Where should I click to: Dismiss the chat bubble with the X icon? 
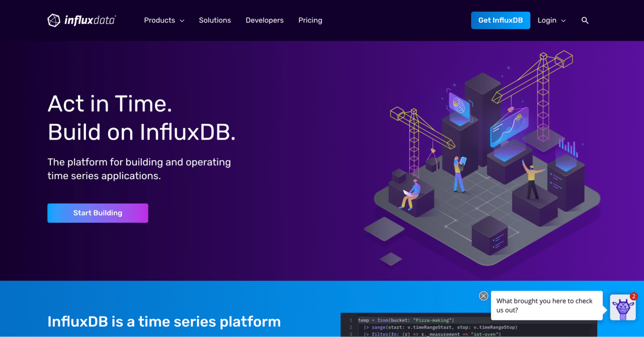tap(484, 296)
